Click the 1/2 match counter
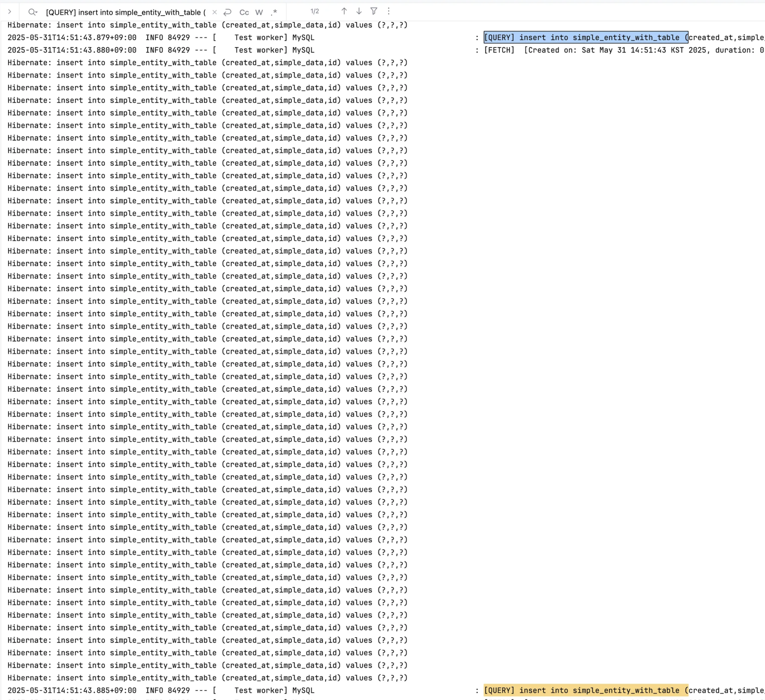 (x=315, y=11)
